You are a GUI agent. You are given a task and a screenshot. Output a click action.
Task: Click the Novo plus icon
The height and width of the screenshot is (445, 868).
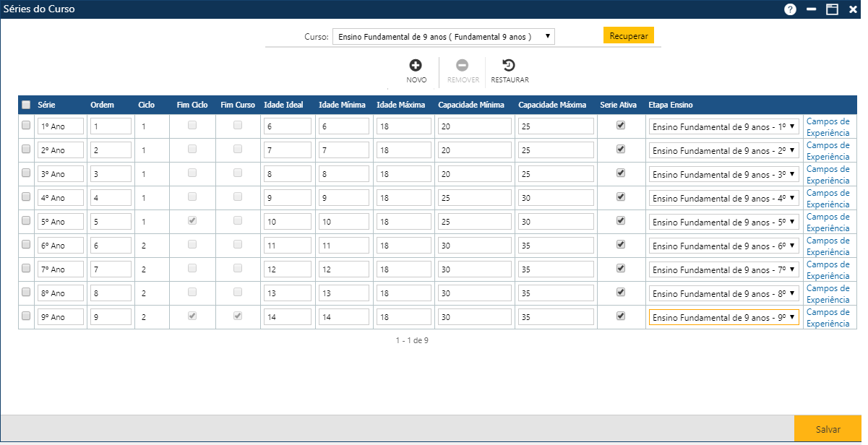[416, 66]
